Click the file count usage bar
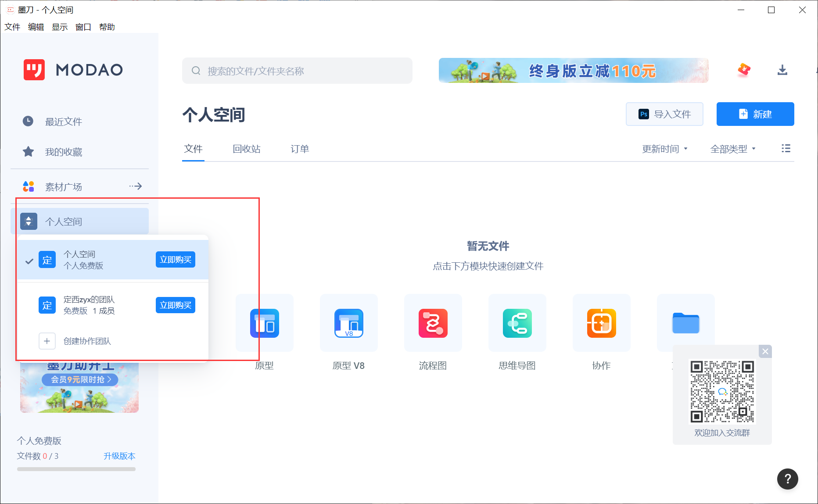The image size is (818, 504). pyautogui.click(x=76, y=469)
